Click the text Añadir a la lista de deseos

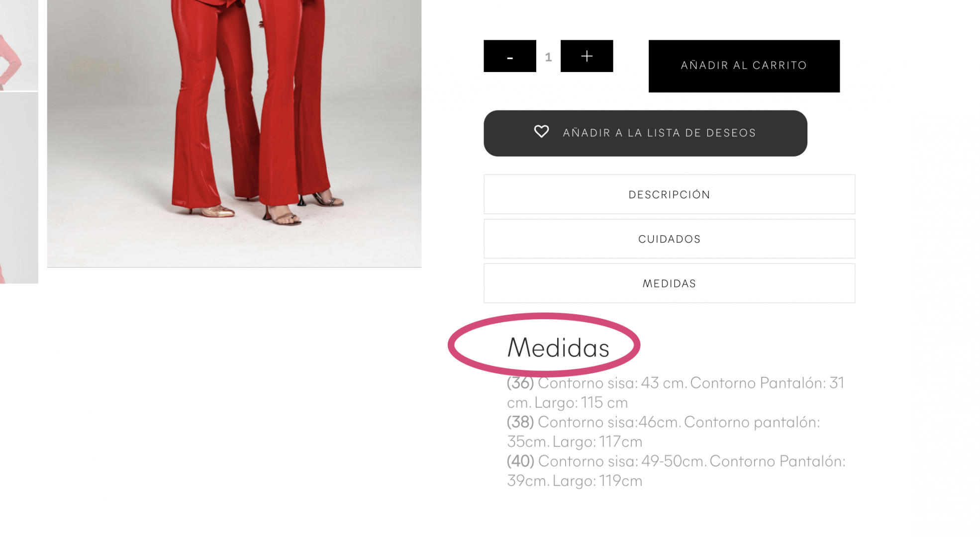[x=659, y=133]
